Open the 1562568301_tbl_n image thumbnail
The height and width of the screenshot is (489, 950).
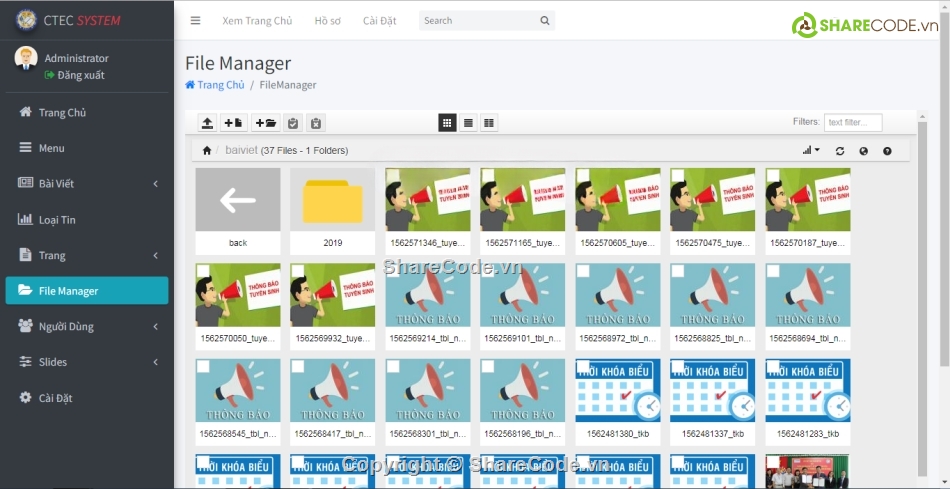click(x=428, y=390)
